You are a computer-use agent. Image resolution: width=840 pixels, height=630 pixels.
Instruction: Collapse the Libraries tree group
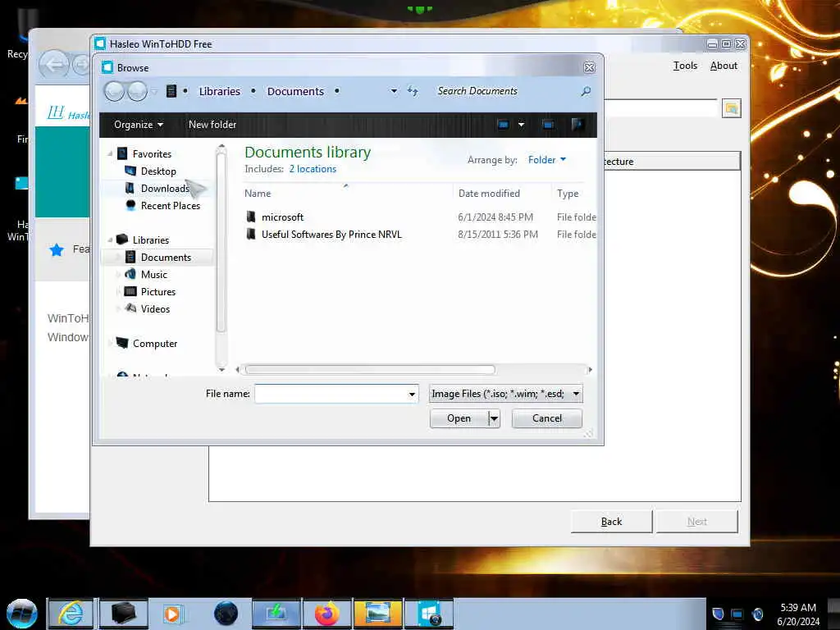pyautogui.click(x=110, y=240)
